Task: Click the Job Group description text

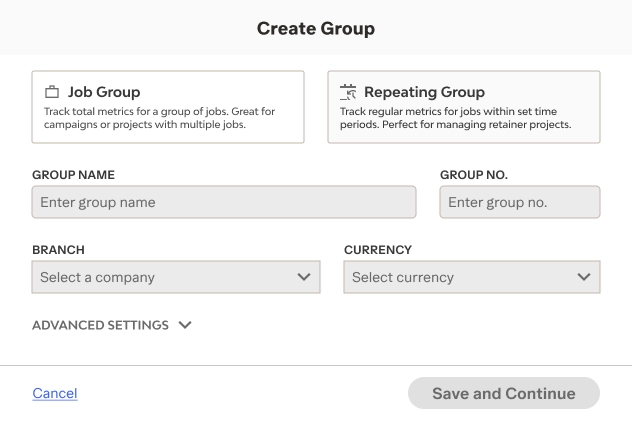Action: click(x=160, y=118)
